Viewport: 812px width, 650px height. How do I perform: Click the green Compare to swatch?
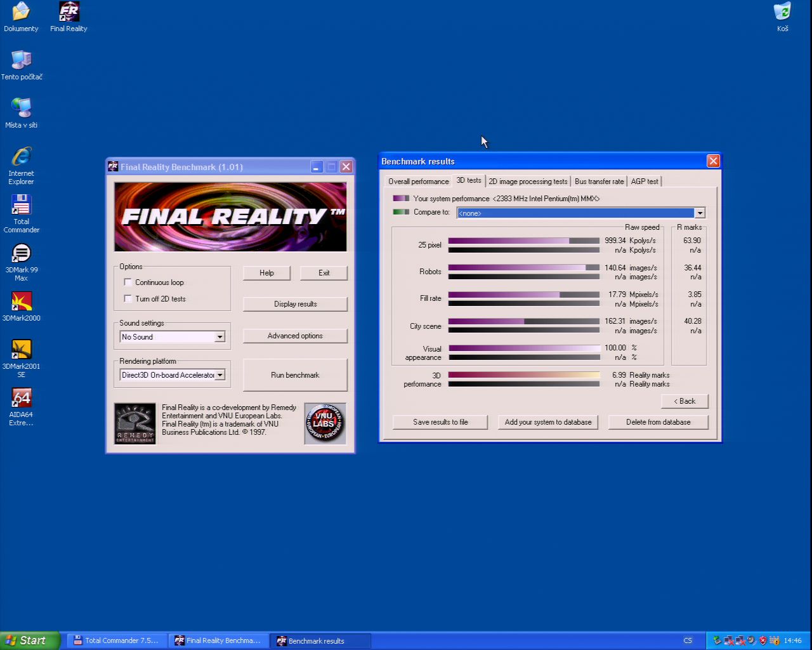pyautogui.click(x=401, y=212)
